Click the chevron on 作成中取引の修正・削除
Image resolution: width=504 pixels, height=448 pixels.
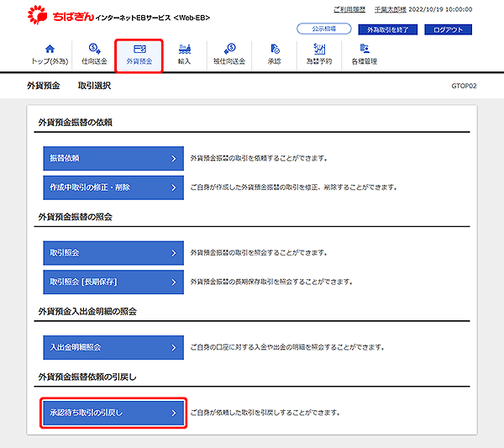(174, 187)
